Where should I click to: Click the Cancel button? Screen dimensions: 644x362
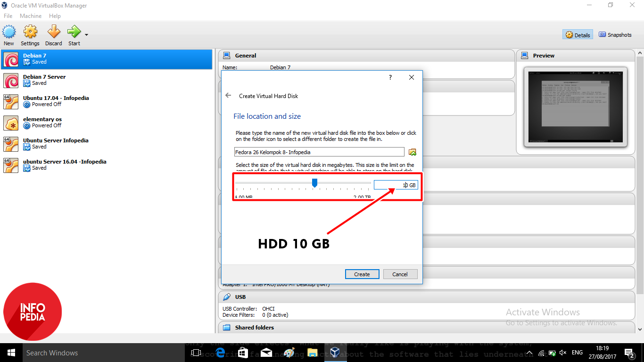tap(400, 274)
